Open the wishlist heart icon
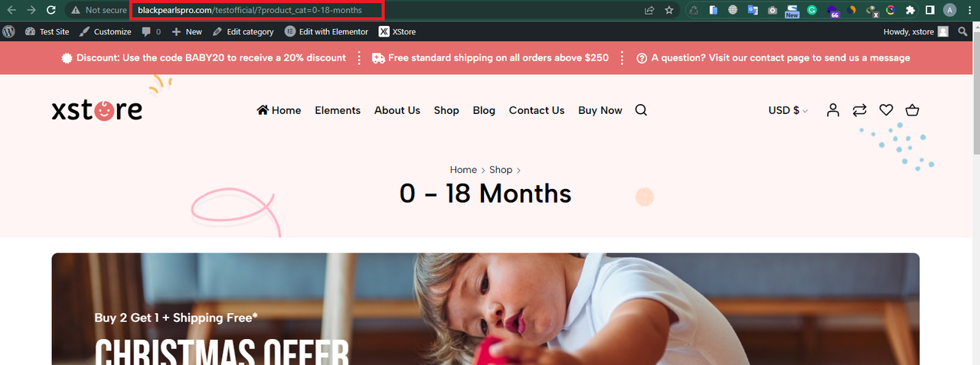This screenshot has width=980, height=365. (x=886, y=110)
